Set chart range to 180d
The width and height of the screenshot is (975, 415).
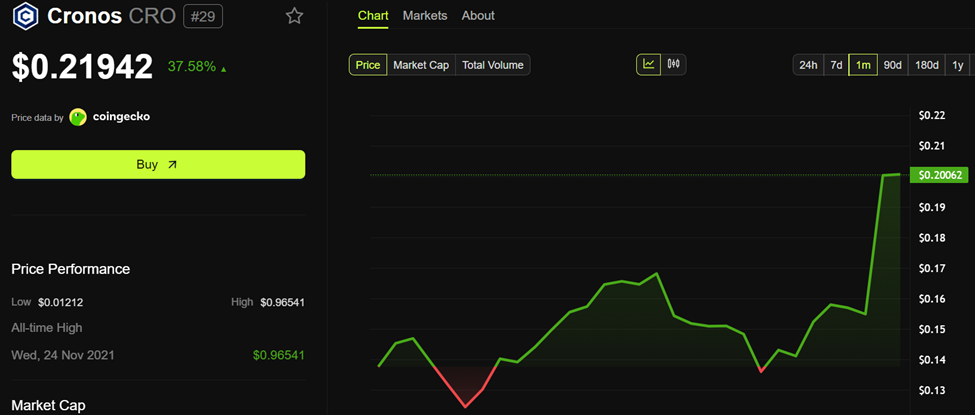point(926,65)
